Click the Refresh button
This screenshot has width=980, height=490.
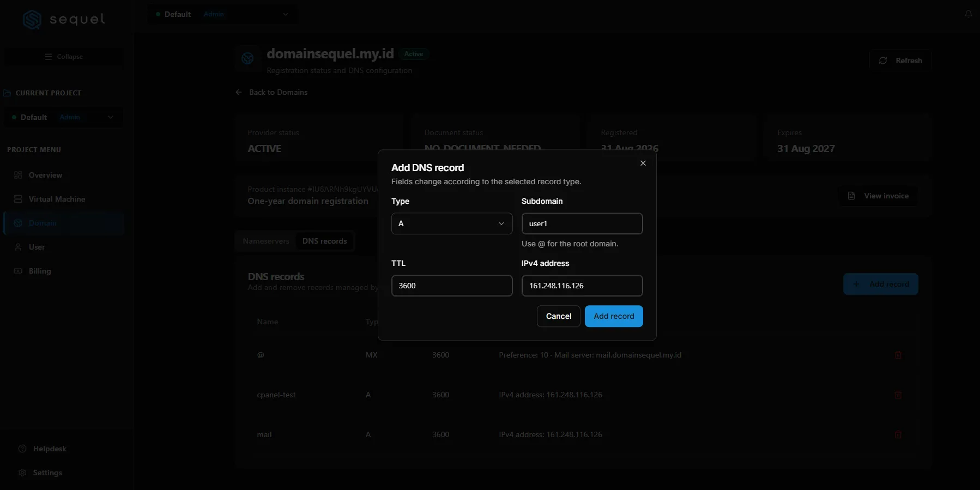click(900, 61)
